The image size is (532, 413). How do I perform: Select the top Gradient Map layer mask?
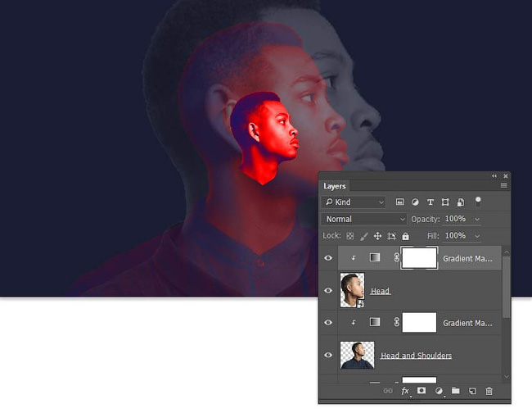click(x=419, y=258)
